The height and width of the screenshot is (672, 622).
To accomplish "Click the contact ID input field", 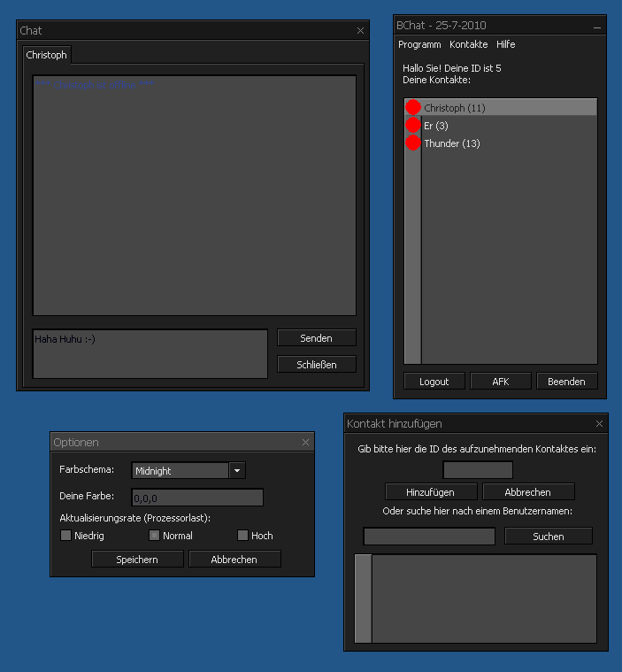I will point(478,470).
